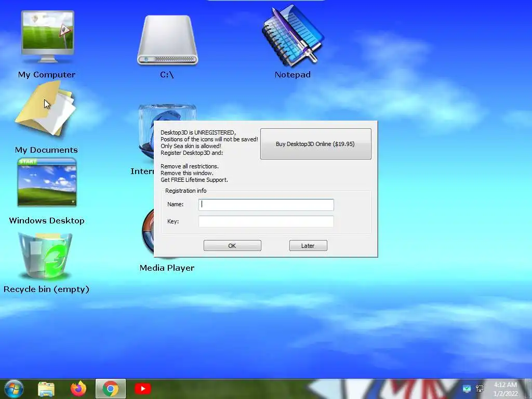Confirm registration with the OK button
This screenshot has width=532, height=399.
[232, 246]
